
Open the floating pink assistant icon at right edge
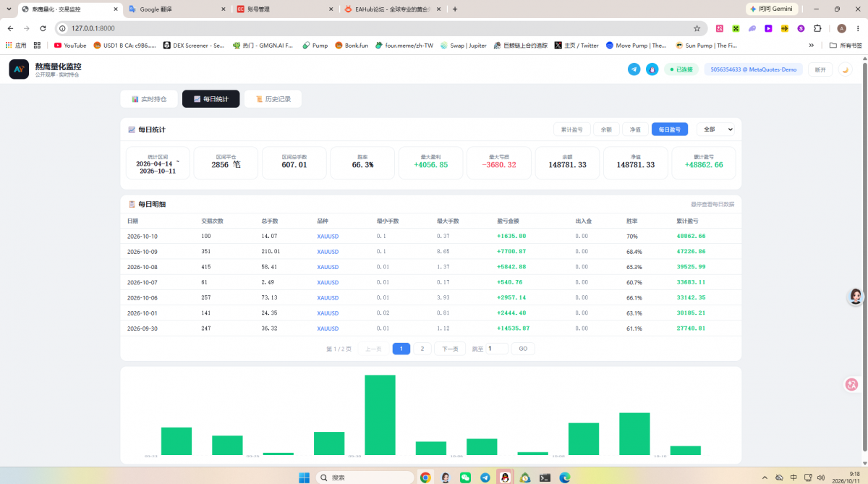point(851,384)
